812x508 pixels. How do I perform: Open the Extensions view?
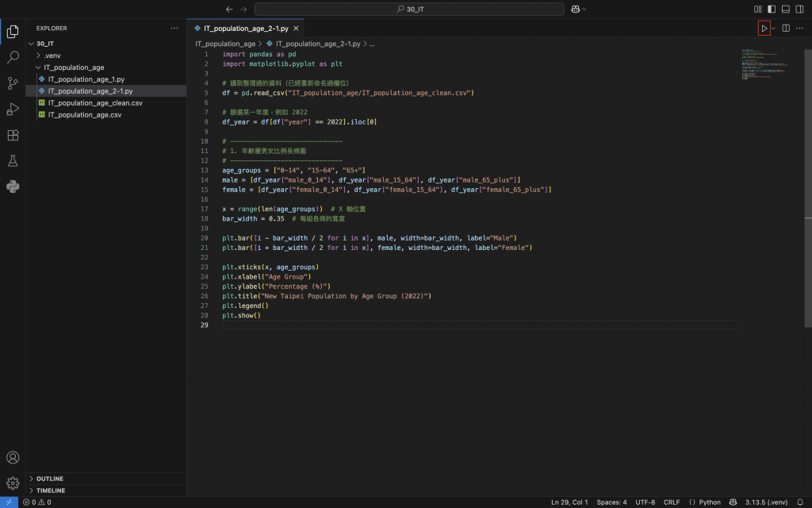(13, 135)
